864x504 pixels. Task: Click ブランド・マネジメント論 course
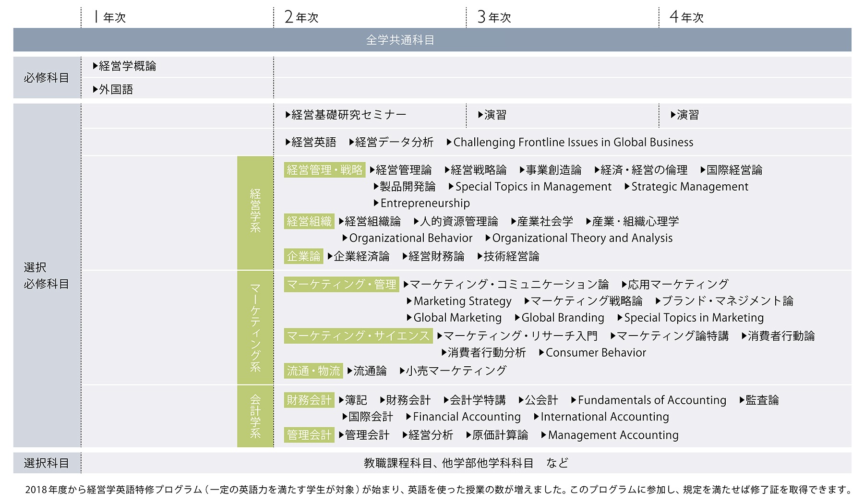(725, 301)
